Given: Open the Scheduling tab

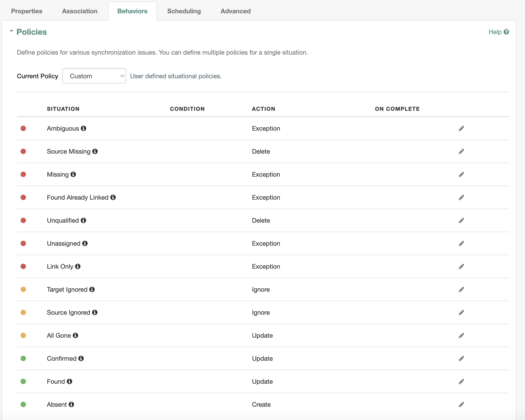Looking at the screenshot, I should pyautogui.click(x=184, y=11).
